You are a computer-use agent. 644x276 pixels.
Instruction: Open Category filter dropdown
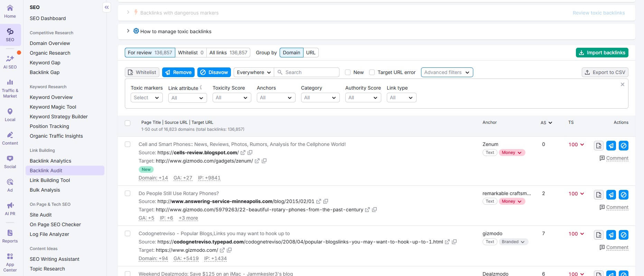[x=320, y=98]
